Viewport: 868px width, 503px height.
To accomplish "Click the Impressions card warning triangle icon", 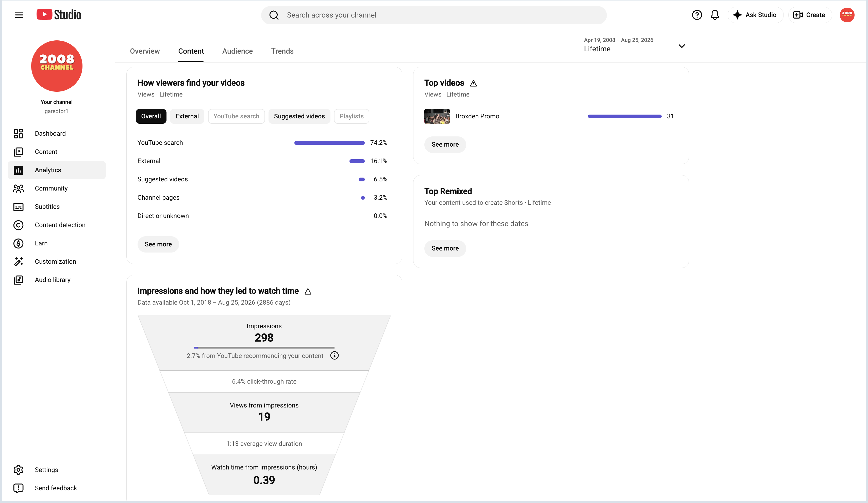I will tap(308, 291).
